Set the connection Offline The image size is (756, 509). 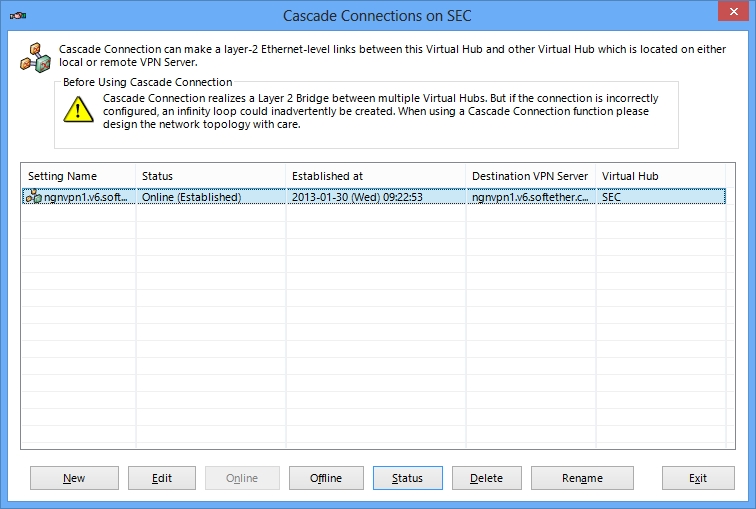coord(326,478)
